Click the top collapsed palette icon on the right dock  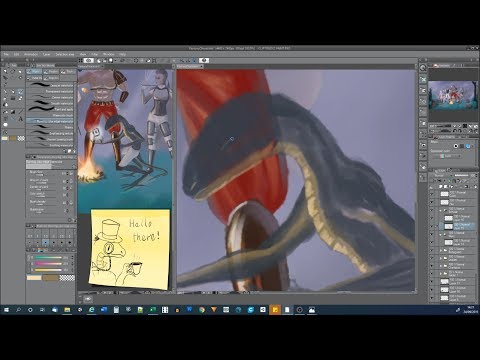423,68
